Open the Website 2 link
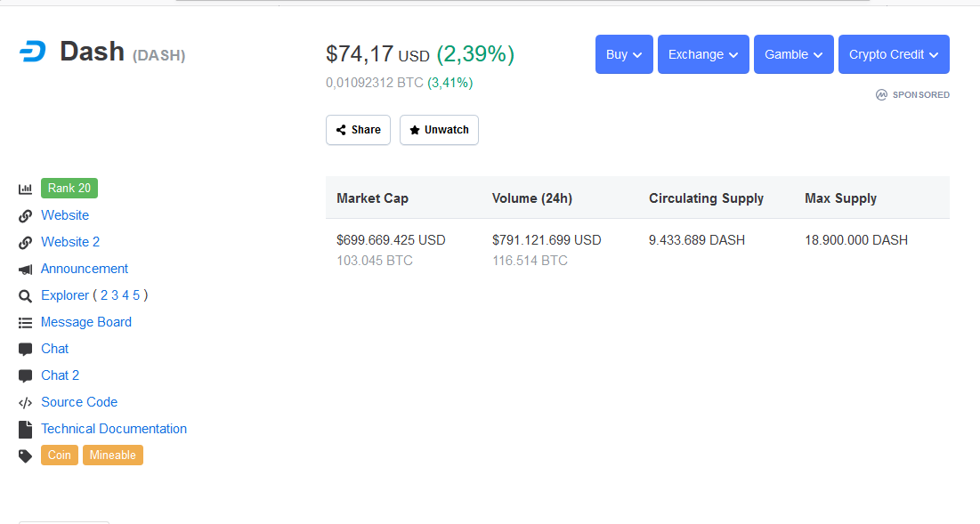The height and width of the screenshot is (524, 980). [70, 242]
